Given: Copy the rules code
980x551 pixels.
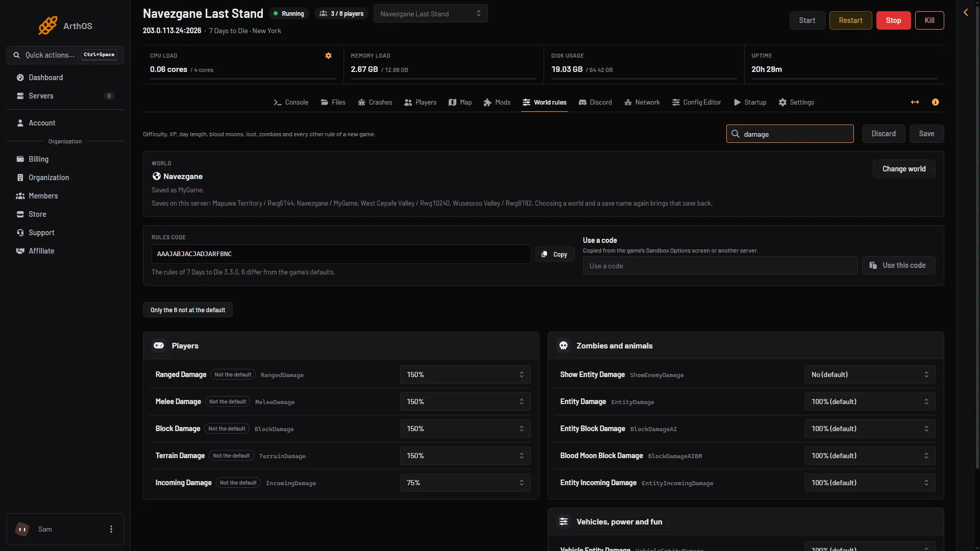Looking at the screenshot, I should 555,254.
